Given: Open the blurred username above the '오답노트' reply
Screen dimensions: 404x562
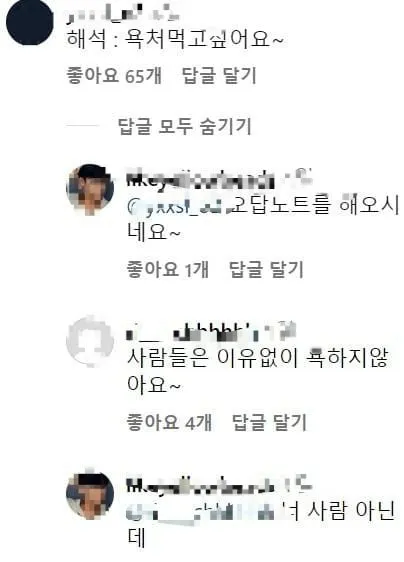Looking at the screenshot, I should [219, 178].
